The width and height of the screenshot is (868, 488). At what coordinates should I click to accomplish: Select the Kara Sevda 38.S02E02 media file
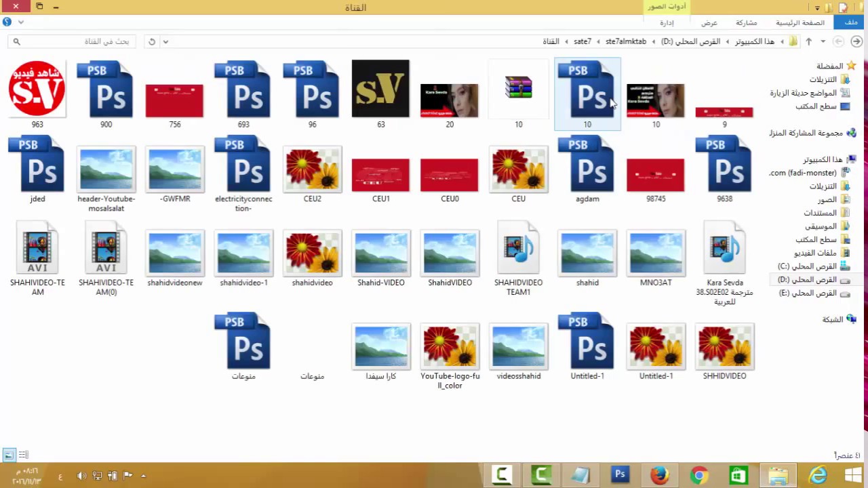(724, 262)
